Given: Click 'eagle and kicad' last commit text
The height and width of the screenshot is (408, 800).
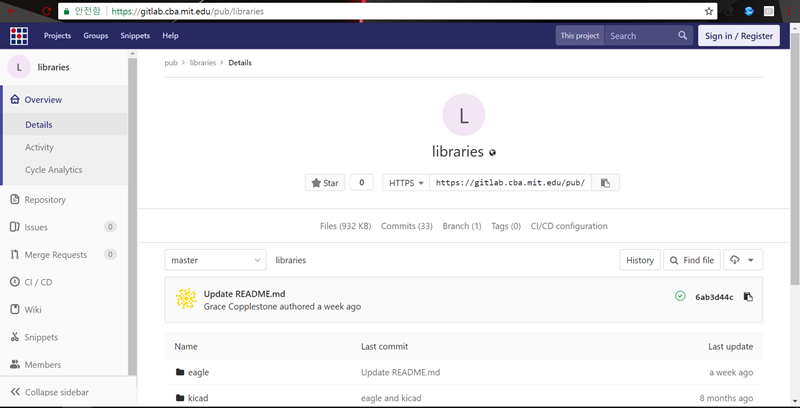Looking at the screenshot, I should tap(391, 398).
